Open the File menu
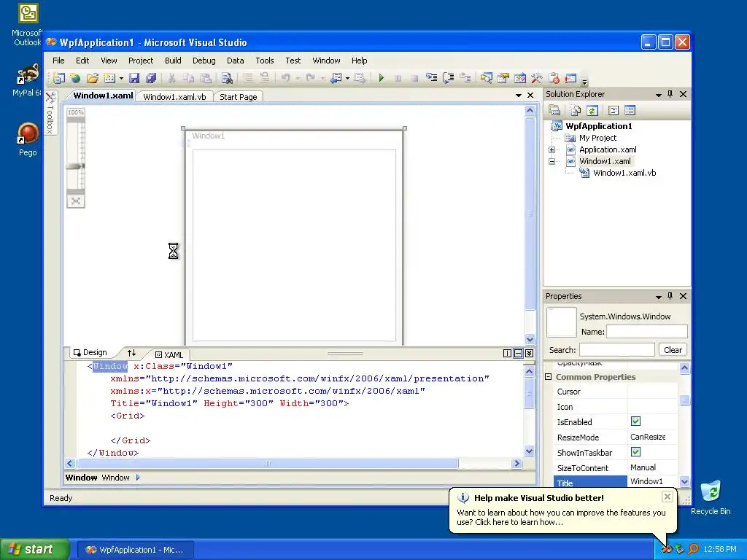747x560 pixels. point(58,61)
